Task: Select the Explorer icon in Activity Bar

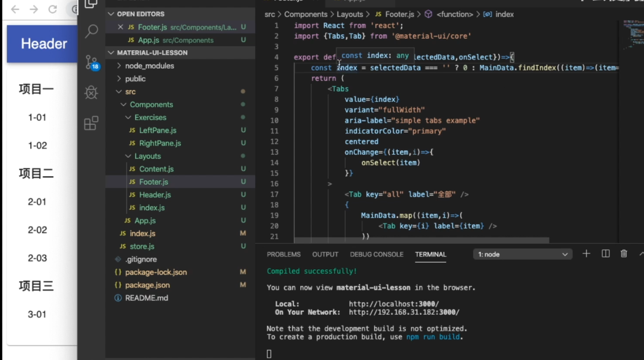Action: (91, 4)
